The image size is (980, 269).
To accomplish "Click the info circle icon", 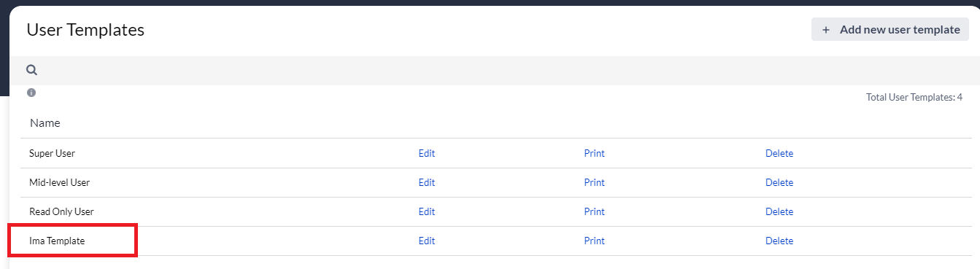I will 31,93.
